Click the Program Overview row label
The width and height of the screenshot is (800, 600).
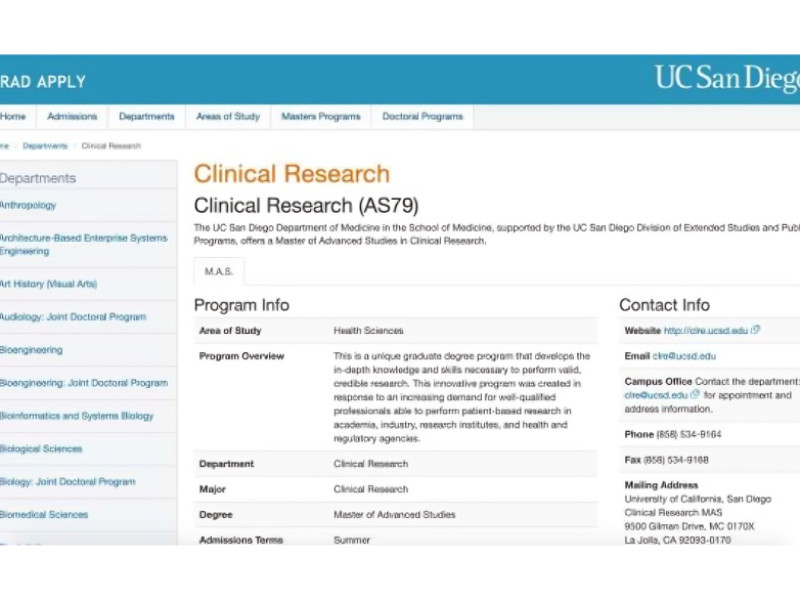click(x=241, y=356)
